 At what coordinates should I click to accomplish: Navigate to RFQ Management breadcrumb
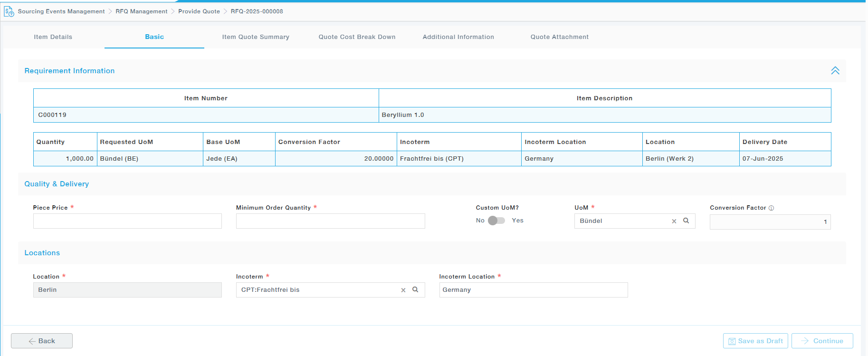point(142,11)
